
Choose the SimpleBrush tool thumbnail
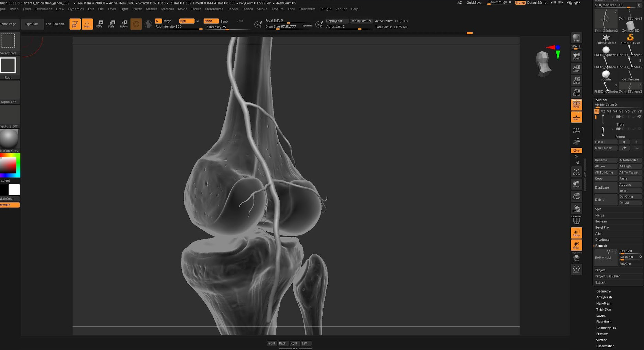coord(630,39)
